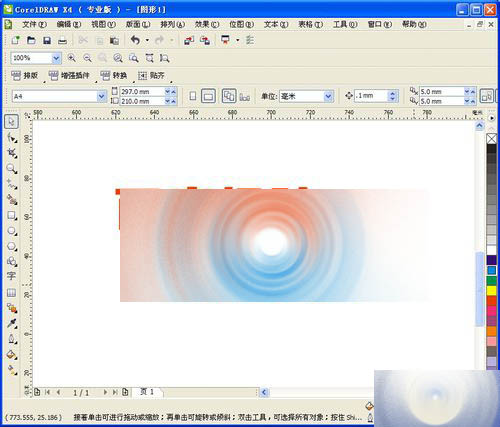Click the Zoom In magnifier icon

pyautogui.click(x=71, y=58)
